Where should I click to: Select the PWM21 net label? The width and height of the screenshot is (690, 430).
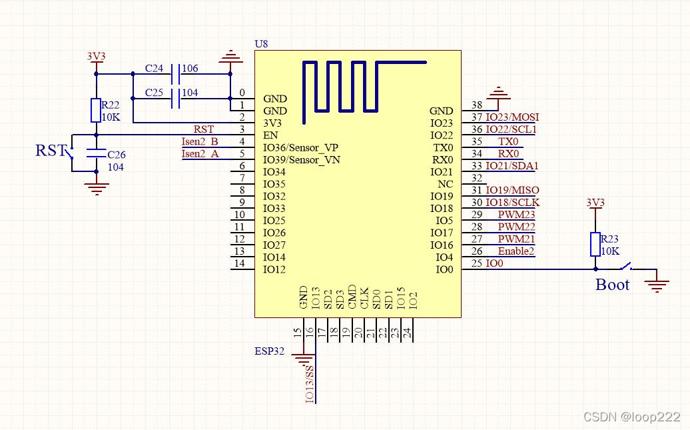[x=517, y=239]
